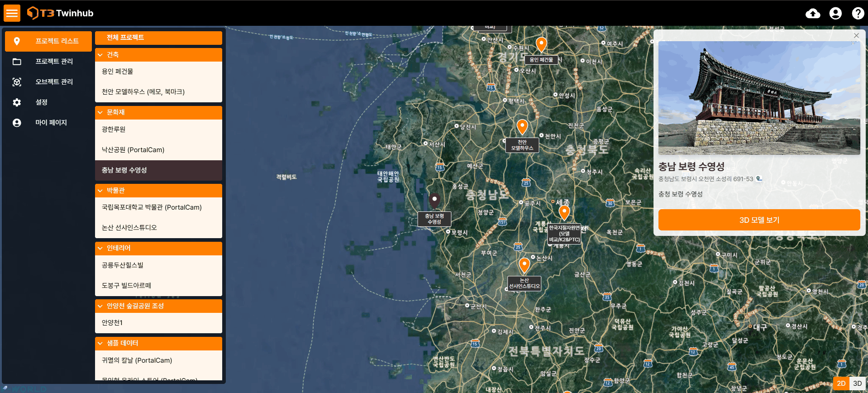The width and height of the screenshot is (868, 393).
Task: Open 설정 sidebar menu
Action: click(x=48, y=102)
